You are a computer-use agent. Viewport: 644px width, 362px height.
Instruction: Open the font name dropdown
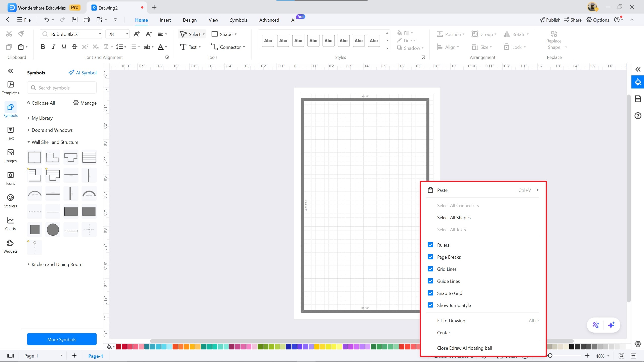pyautogui.click(x=100, y=34)
